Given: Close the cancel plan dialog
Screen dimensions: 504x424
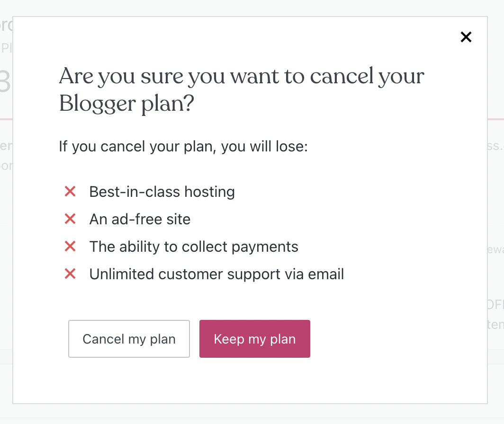Looking at the screenshot, I should tap(466, 37).
